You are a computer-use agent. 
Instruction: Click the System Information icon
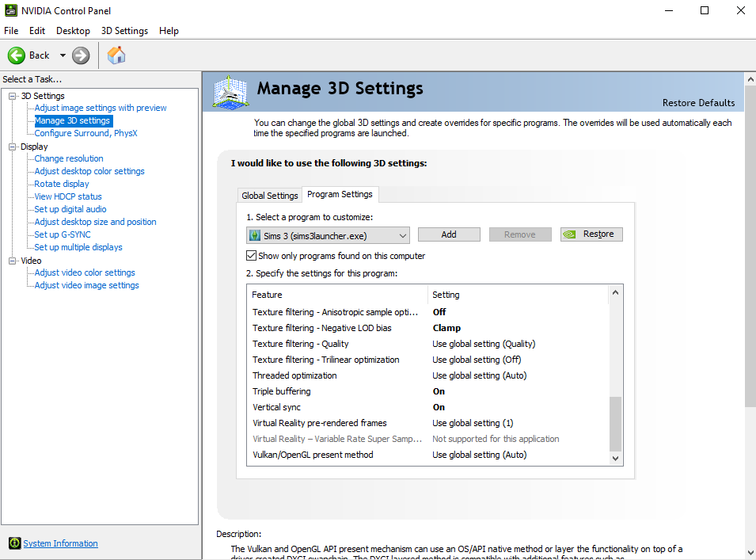point(14,543)
